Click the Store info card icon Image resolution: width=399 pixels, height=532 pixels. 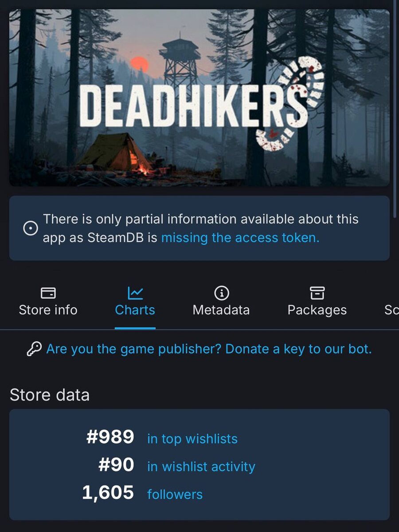pyautogui.click(x=48, y=293)
